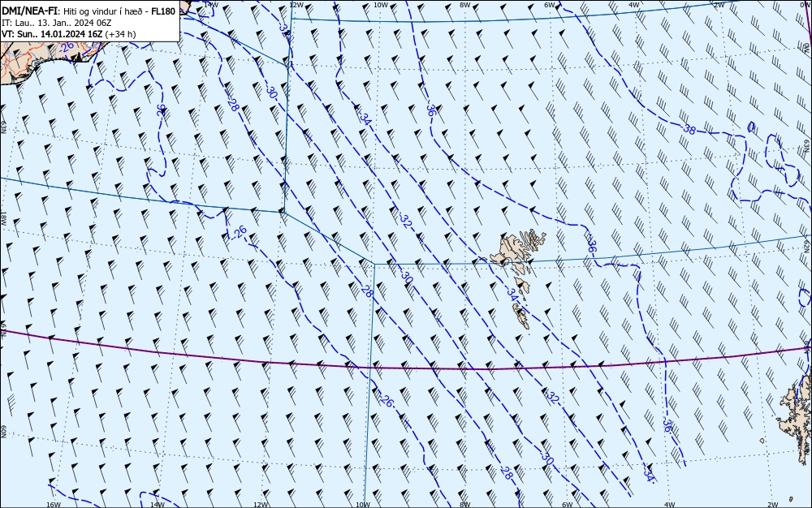812x508 pixels.
Task: Click the -34 contour label beside the Faroe Islands
Action: pos(511,293)
